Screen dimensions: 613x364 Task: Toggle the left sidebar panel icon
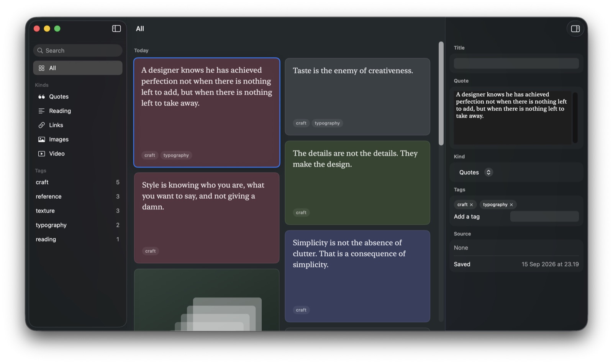(116, 29)
